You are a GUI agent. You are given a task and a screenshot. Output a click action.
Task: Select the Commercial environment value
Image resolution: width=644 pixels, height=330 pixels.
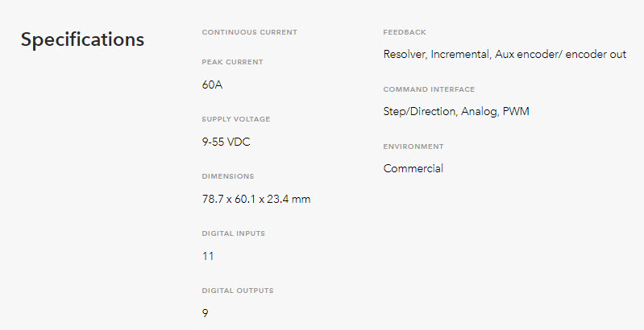coord(413,168)
